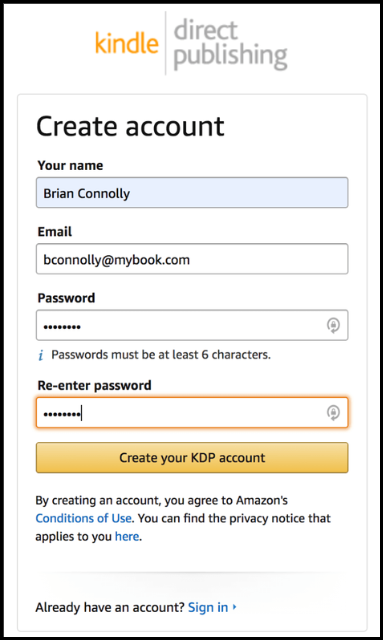This screenshot has width=383, height=640.
Task: Open the Conditions of Use link
Action: 84,518
